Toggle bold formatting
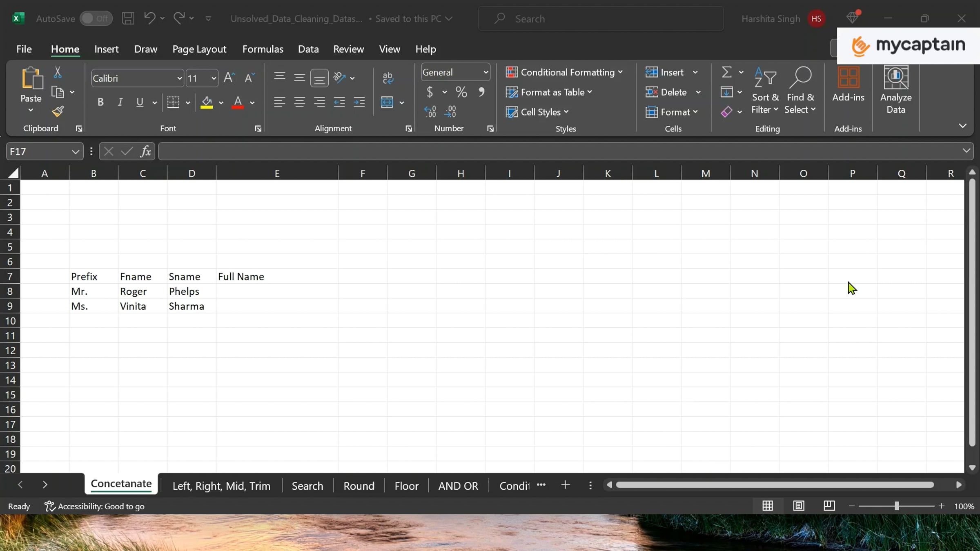This screenshot has width=980, height=551. coord(100,102)
